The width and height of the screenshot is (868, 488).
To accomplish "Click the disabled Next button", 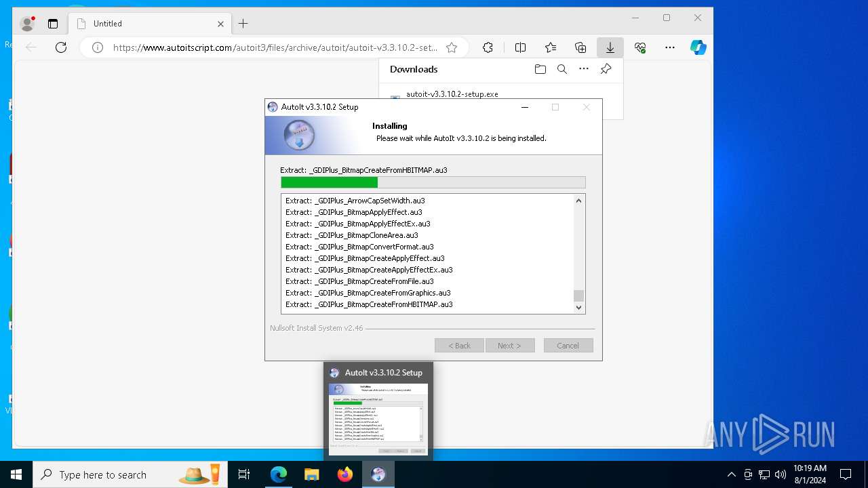I will click(510, 346).
